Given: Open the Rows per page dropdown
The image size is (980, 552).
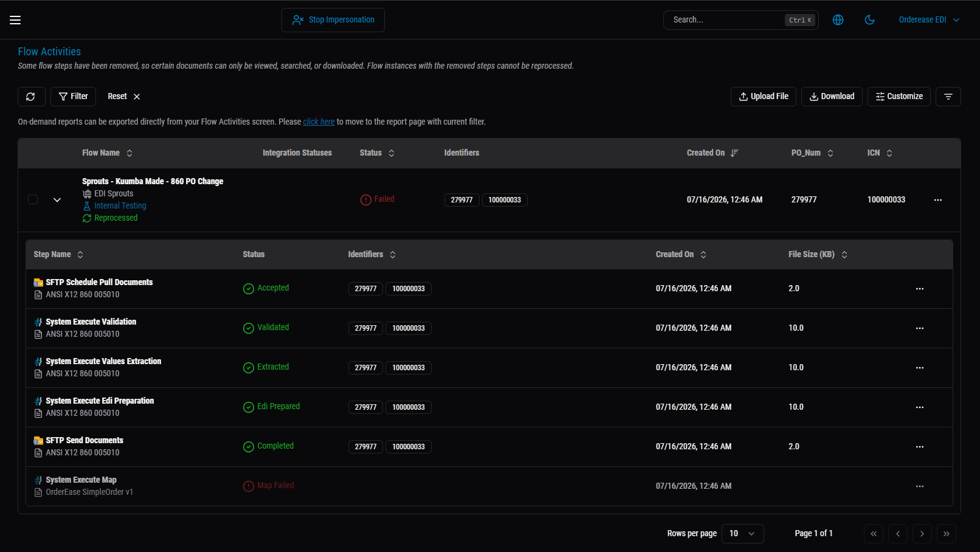Looking at the screenshot, I should coord(742,534).
